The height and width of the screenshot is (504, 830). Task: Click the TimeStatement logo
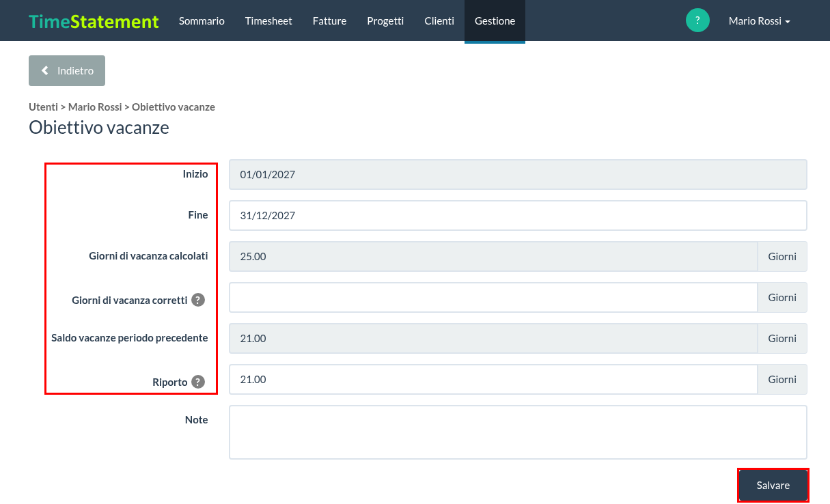click(94, 21)
